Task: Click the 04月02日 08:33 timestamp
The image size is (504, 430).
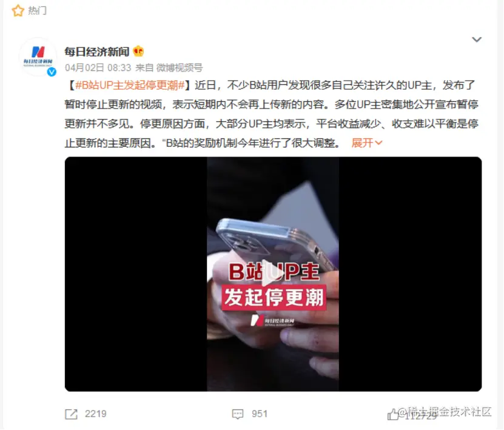Action: (x=98, y=68)
